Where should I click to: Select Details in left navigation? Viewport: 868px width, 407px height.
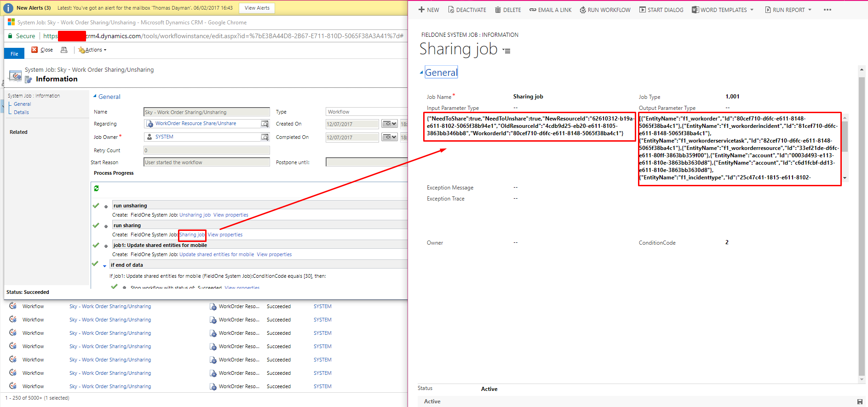21,112
